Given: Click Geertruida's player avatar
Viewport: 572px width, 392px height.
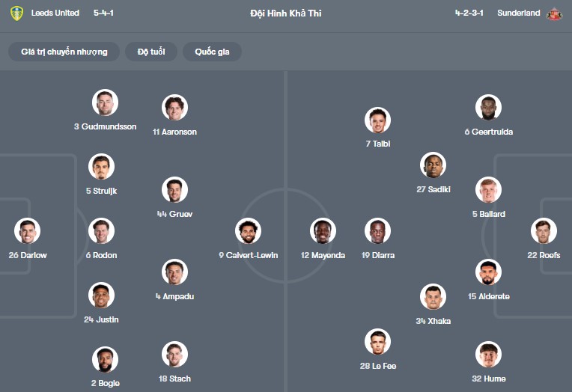Looking at the screenshot, I should pyautogui.click(x=488, y=108).
